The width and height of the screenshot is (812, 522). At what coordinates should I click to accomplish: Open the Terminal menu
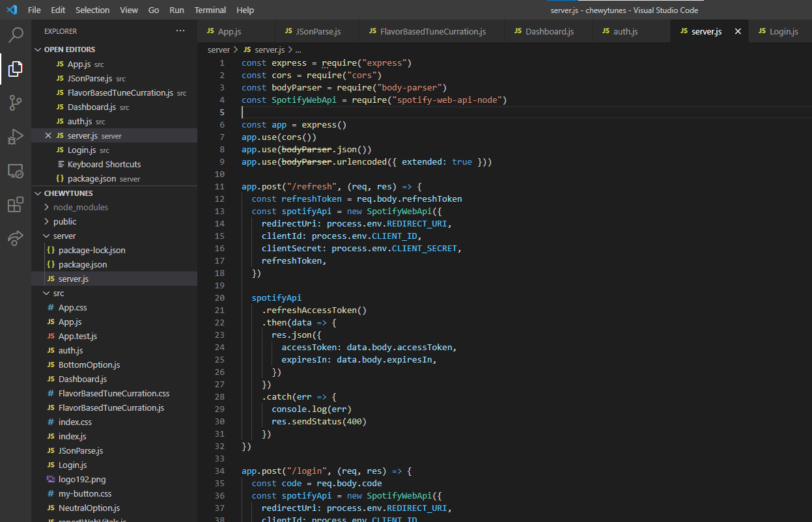pyautogui.click(x=210, y=10)
